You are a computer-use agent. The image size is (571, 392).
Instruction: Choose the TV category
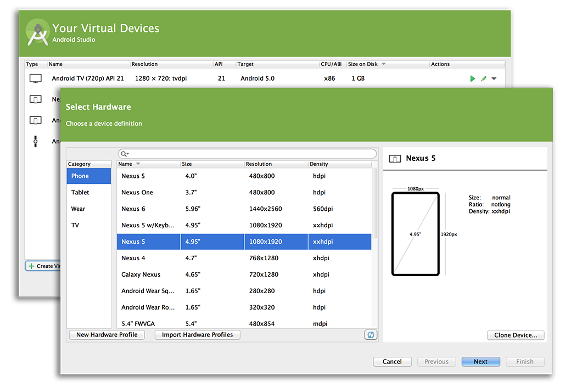pos(75,226)
